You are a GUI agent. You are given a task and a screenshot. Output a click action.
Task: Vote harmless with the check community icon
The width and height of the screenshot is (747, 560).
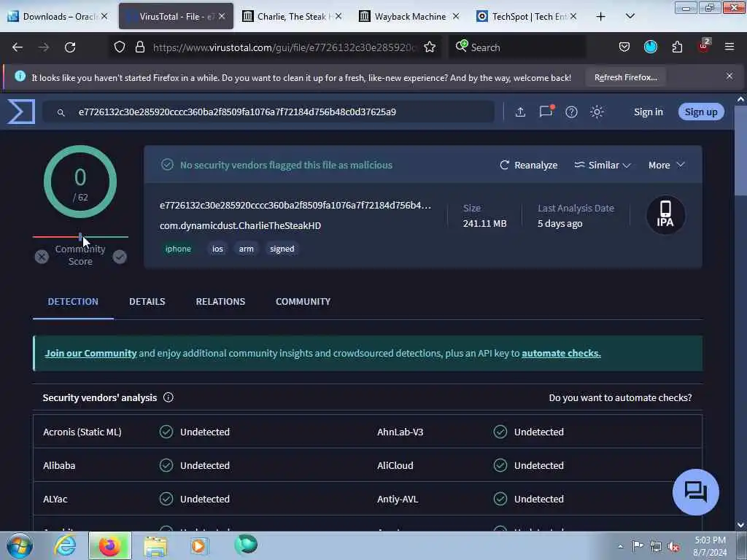click(x=120, y=257)
